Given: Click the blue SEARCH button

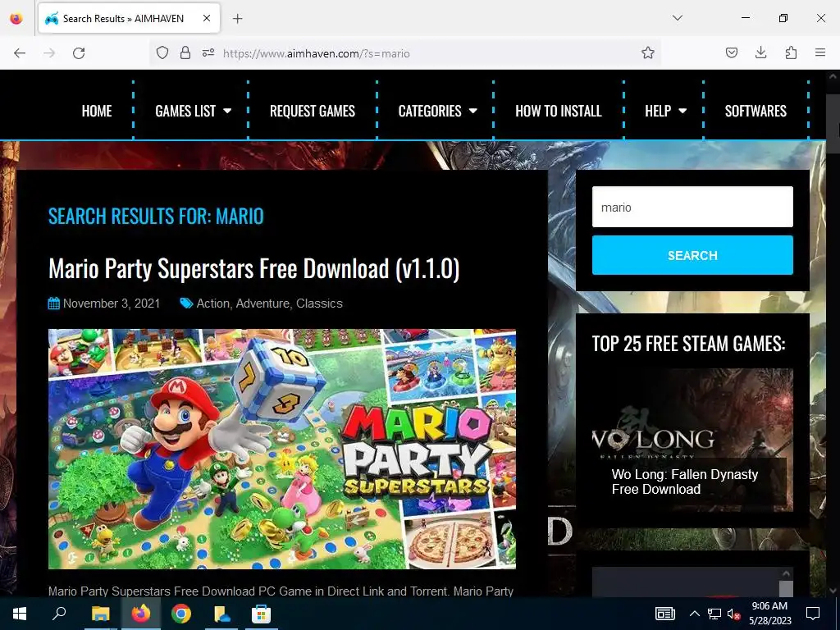Looking at the screenshot, I should click(692, 255).
